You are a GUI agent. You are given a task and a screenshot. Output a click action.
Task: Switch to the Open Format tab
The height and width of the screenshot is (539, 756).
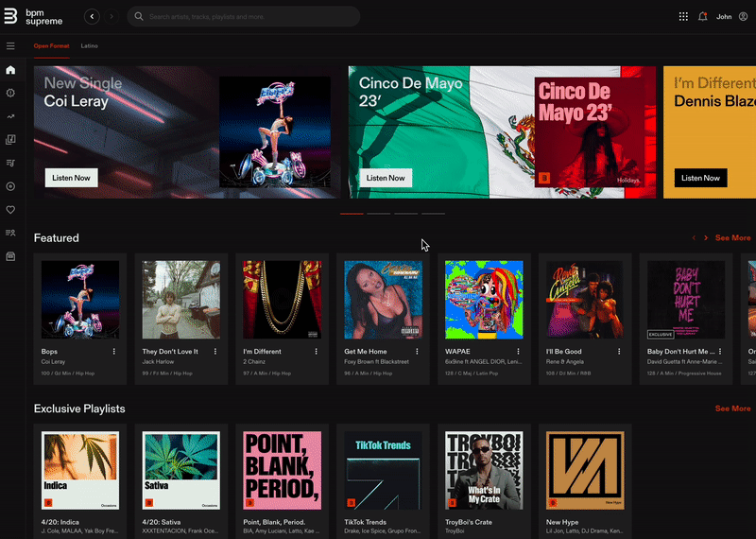[x=52, y=45]
